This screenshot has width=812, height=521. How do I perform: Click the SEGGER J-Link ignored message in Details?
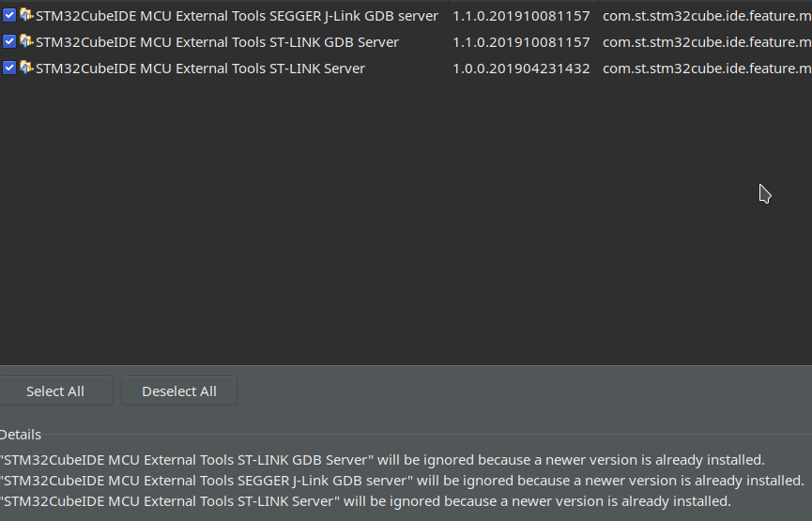(402, 481)
